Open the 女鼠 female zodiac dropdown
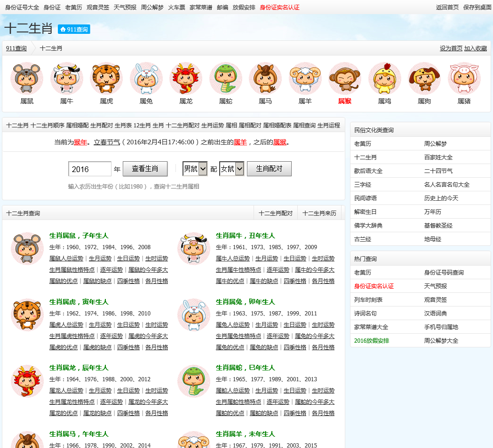 point(232,169)
